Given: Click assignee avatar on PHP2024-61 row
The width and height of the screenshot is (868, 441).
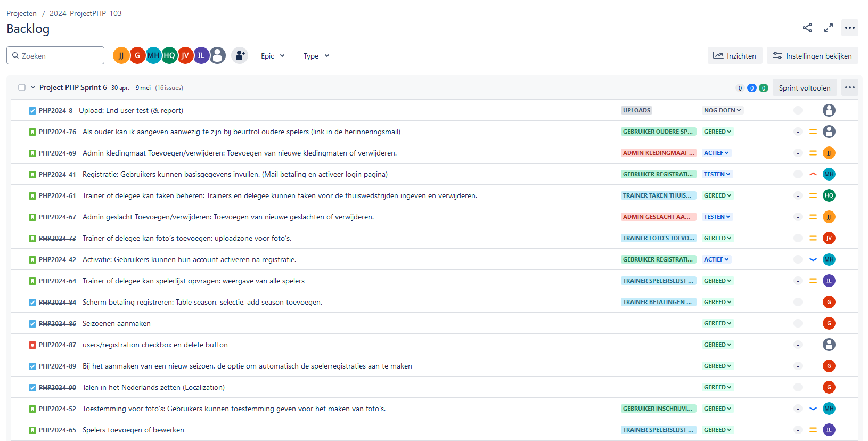Looking at the screenshot, I should 829,195.
